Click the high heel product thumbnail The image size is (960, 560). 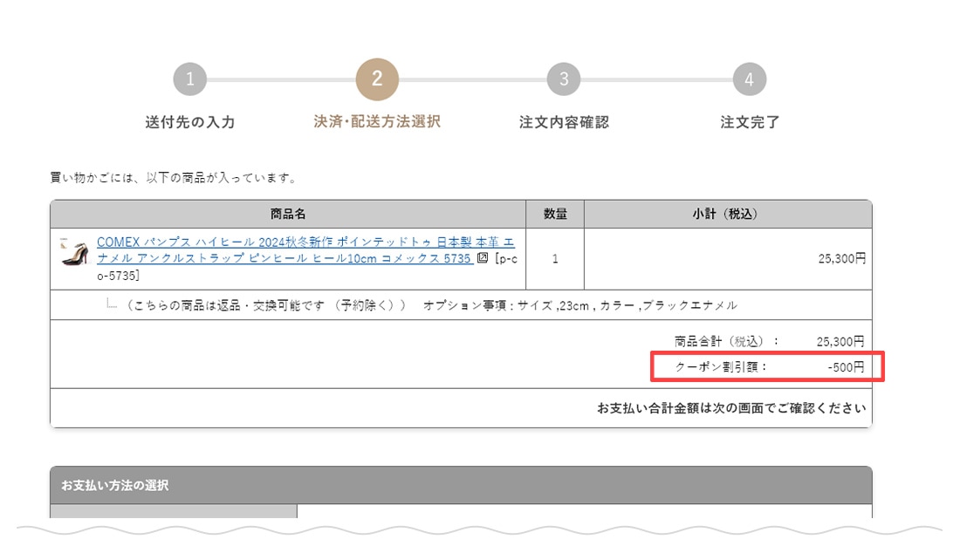(74, 251)
